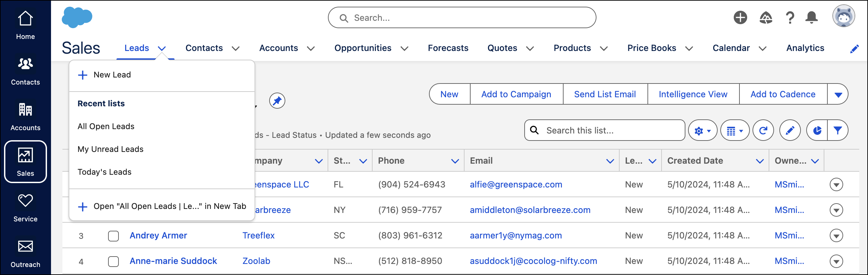Open row actions for alfie@greenspace.com row
The width and height of the screenshot is (868, 275).
coord(836,184)
